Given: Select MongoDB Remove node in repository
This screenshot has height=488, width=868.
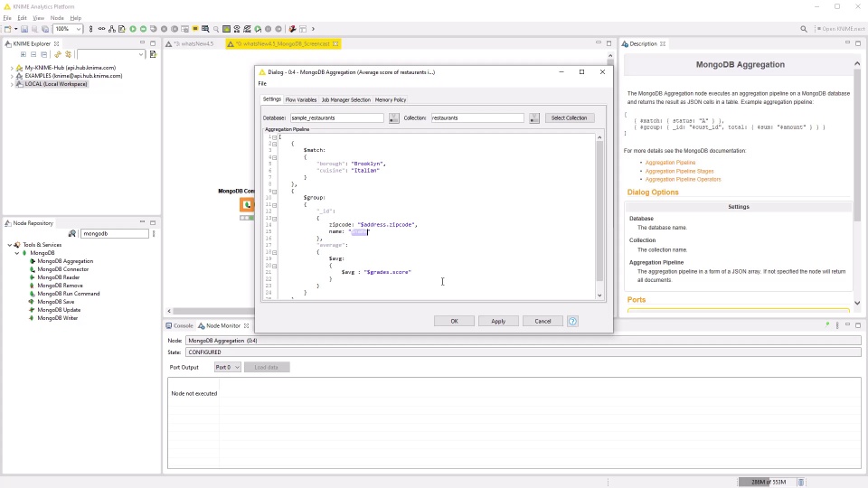Looking at the screenshot, I should [x=60, y=286].
